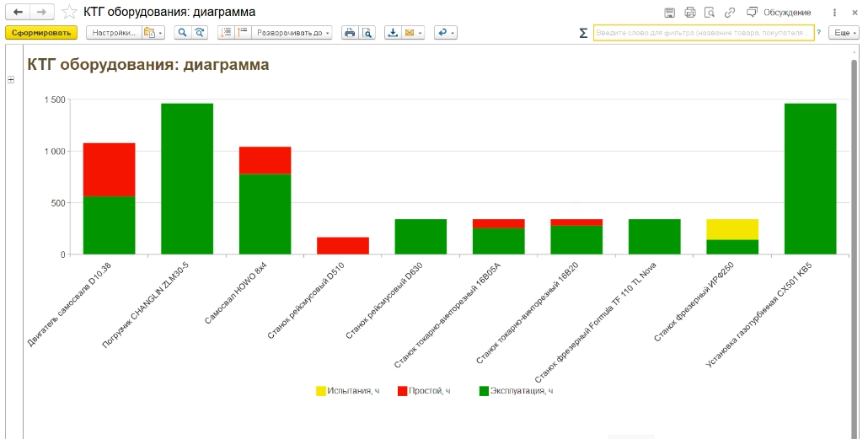
Task: Click the red Простой legend swatch
Action: (403, 391)
